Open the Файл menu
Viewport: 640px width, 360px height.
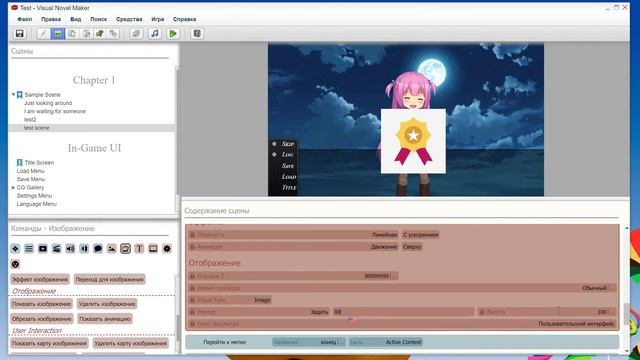24,19
